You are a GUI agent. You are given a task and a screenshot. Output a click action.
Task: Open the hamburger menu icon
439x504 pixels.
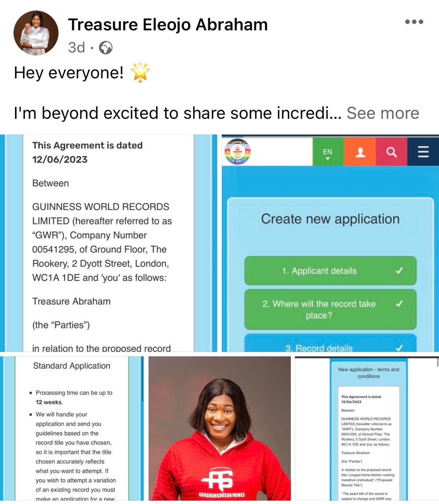[x=423, y=152]
